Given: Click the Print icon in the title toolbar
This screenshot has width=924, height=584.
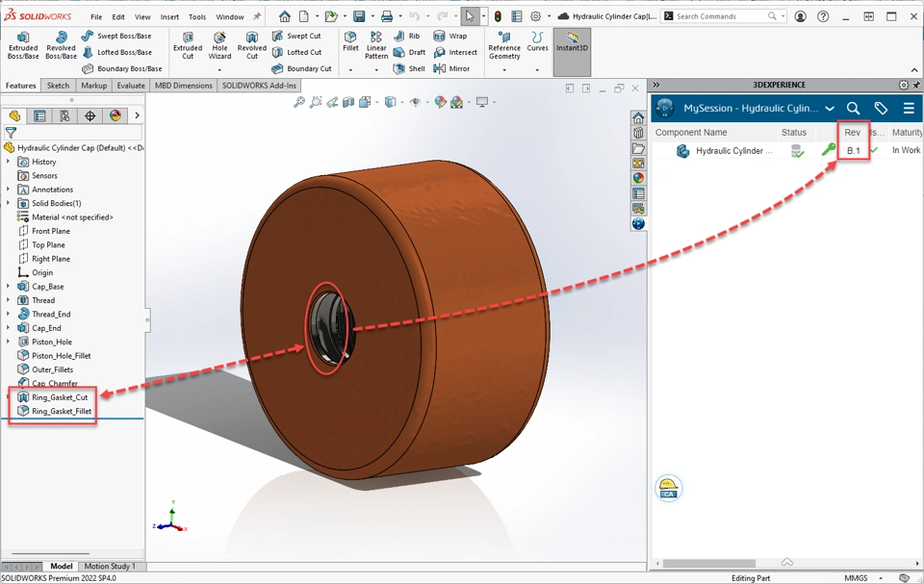Looking at the screenshot, I should pyautogui.click(x=387, y=16).
